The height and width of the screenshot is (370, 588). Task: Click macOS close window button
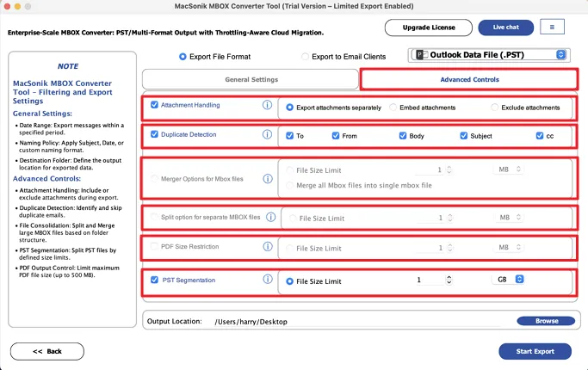click(7, 6)
